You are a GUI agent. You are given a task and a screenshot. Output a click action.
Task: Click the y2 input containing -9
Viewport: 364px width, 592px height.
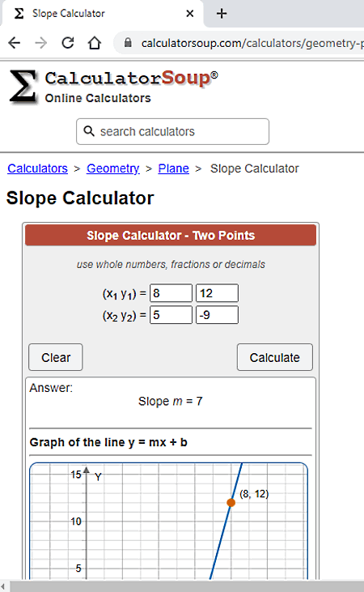point(217,315)
